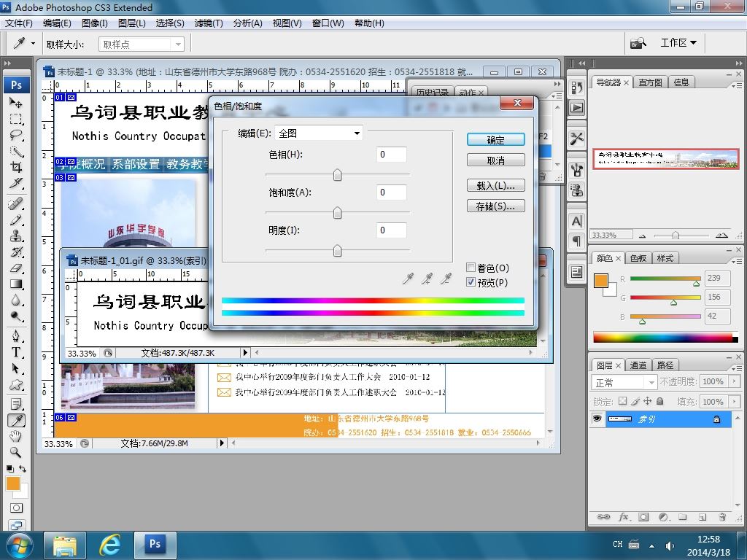Screen dimensions: 747x560
Task: Click the 取消 button
Action: coord(496,160)
